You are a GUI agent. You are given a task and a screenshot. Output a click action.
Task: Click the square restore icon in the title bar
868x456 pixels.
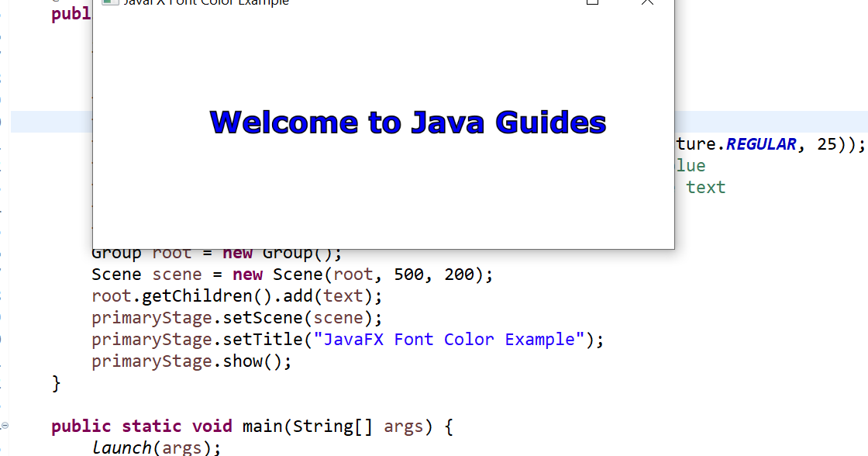pos(592,3)
